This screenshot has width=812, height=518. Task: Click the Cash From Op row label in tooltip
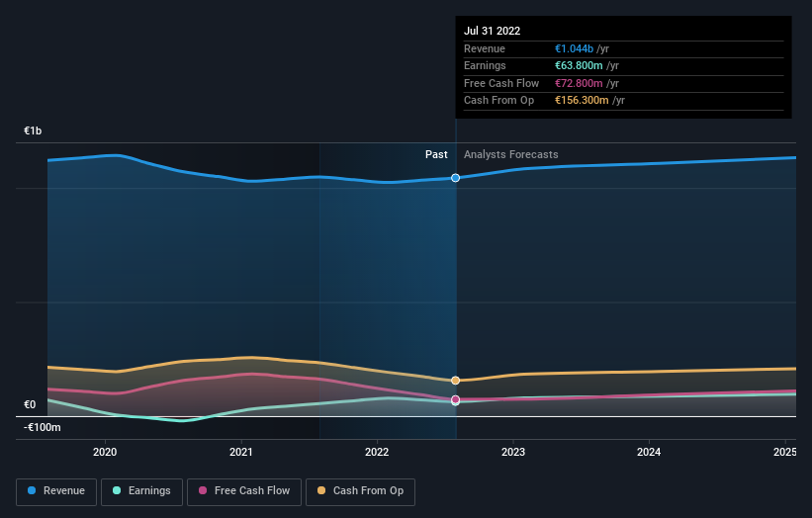click(498, 101)
